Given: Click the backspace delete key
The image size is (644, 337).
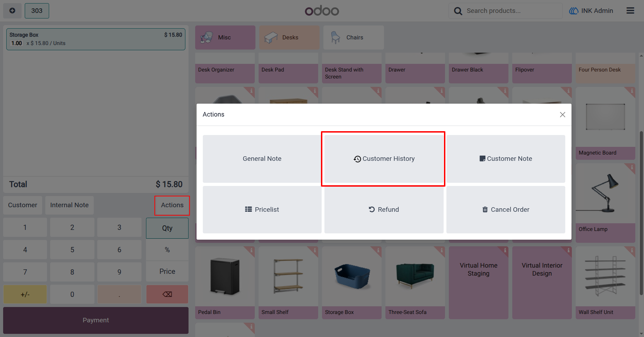Looking at the screenshot, I should click(167, 294).
